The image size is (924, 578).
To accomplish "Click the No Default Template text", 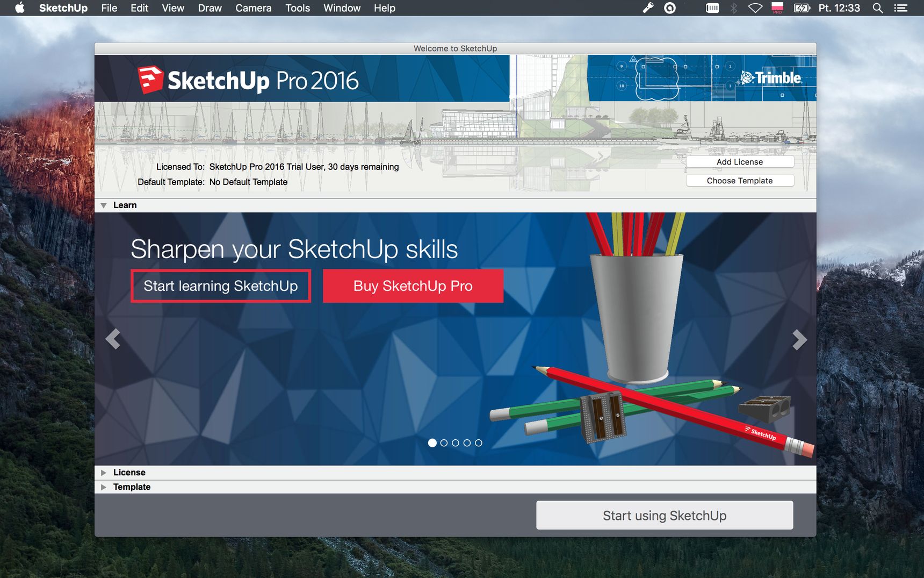I will coord(248,182).
